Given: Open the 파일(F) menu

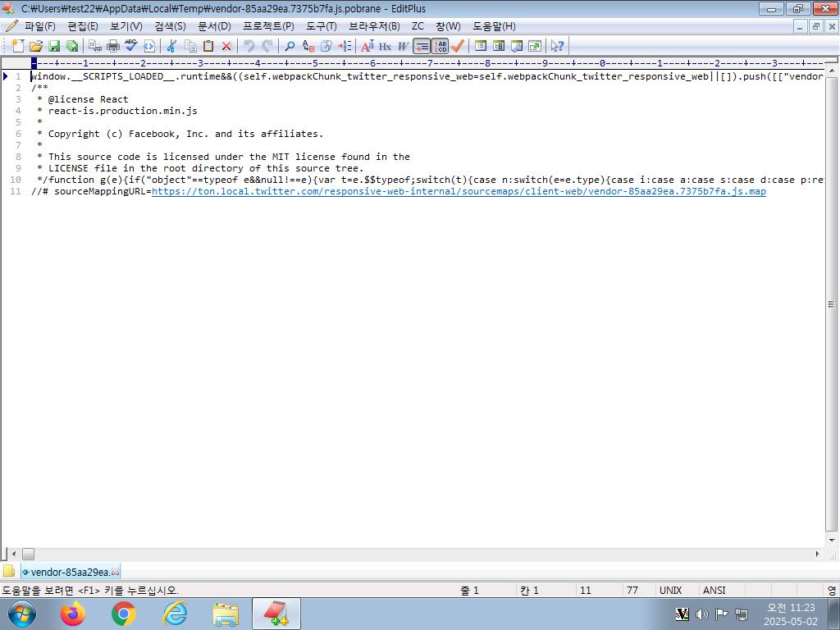Looking at the screenshot, I should click(39, 26).
